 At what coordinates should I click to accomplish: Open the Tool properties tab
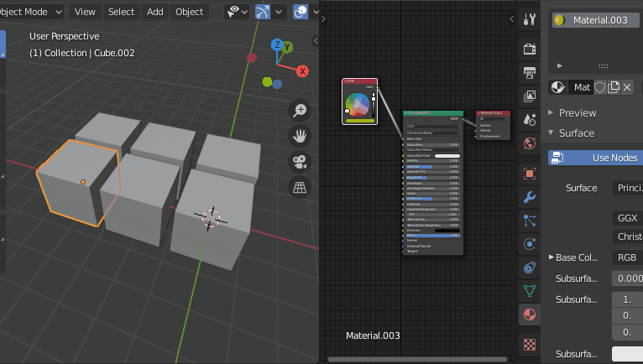[x=530, y=18]
